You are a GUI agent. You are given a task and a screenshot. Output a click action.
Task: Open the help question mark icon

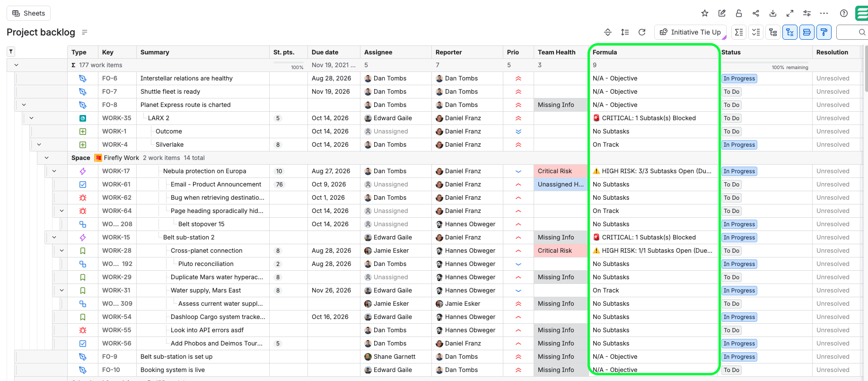pos(844,13)
